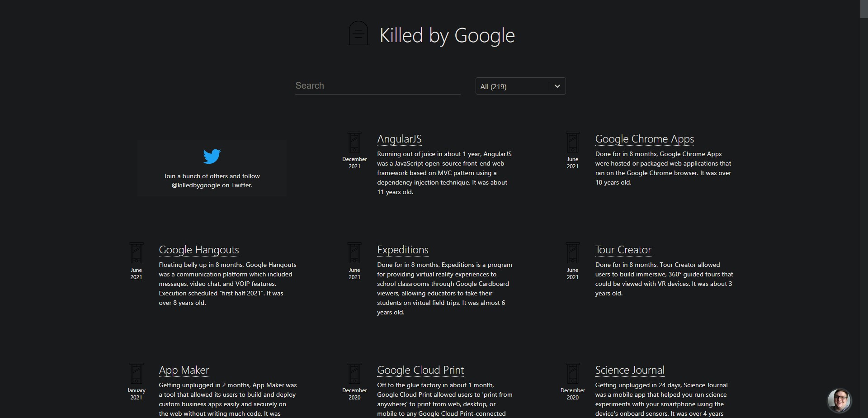Click the tombstone logo icon in header
The image size is (868, 418).
(358, 33)
